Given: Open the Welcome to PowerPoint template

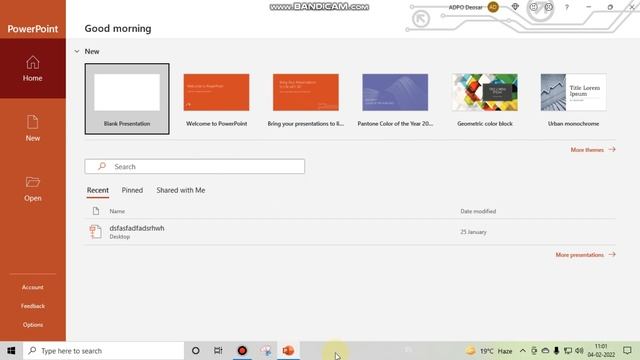Looking at the screenshot, I should [x=216, y=100].
